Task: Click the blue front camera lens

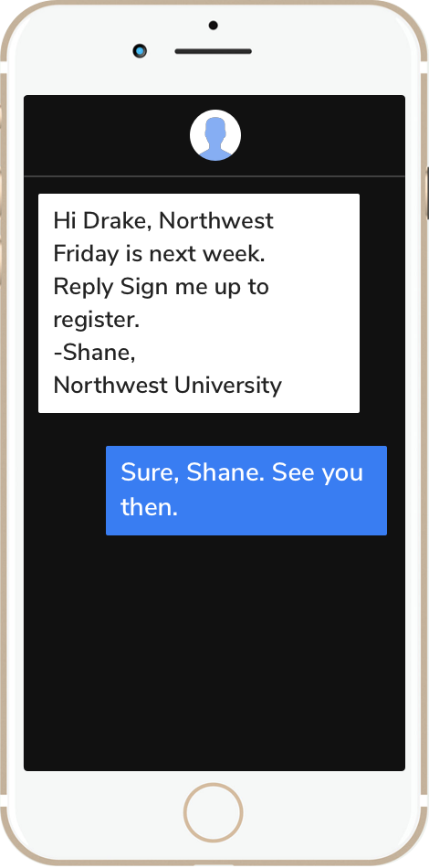Action: point(140,51)
